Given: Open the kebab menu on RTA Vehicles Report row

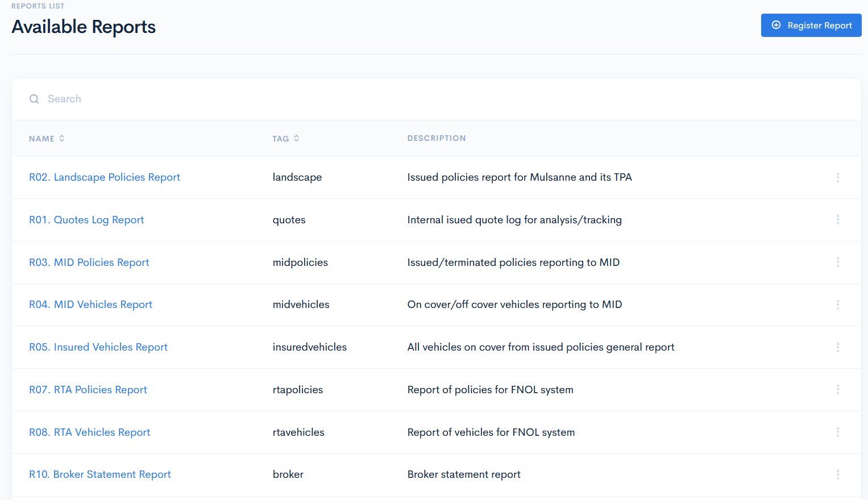Looking at the screenshot, I should [x=838, y=432].
